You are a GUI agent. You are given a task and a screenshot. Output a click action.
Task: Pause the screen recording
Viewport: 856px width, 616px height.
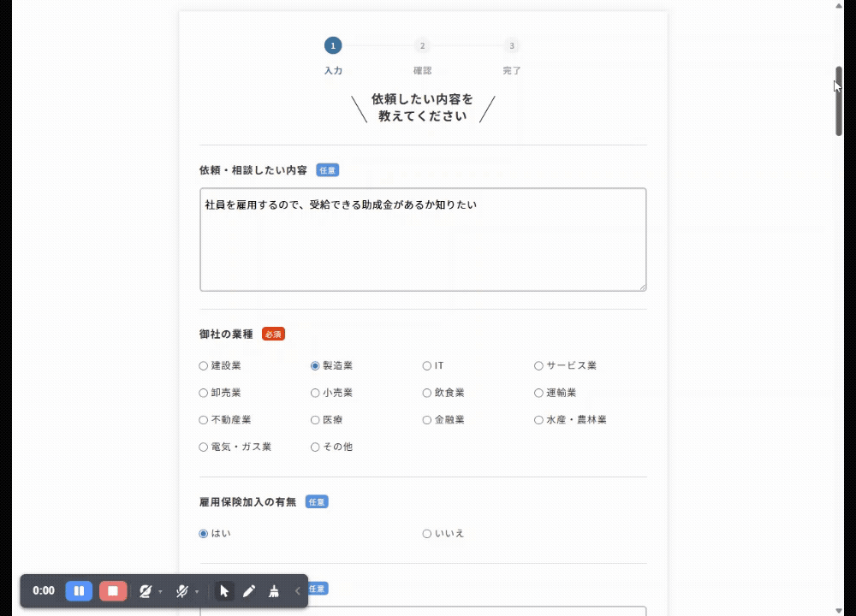tap(79, 590)
